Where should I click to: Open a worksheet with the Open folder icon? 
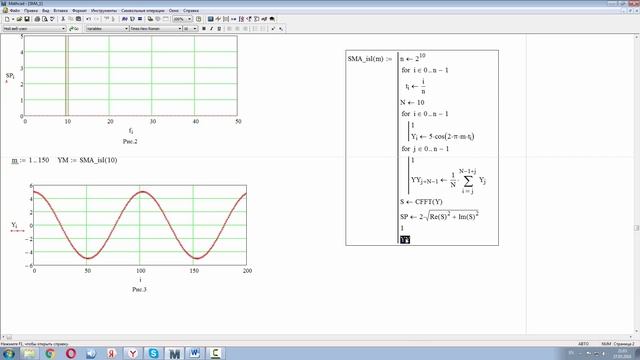coord(19,19)
